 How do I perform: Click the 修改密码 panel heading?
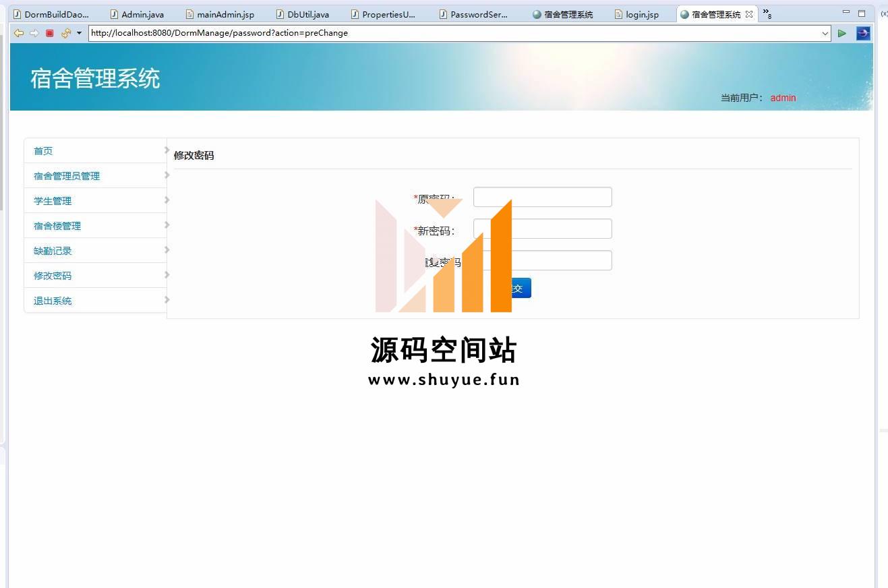(x=194, y=155)
